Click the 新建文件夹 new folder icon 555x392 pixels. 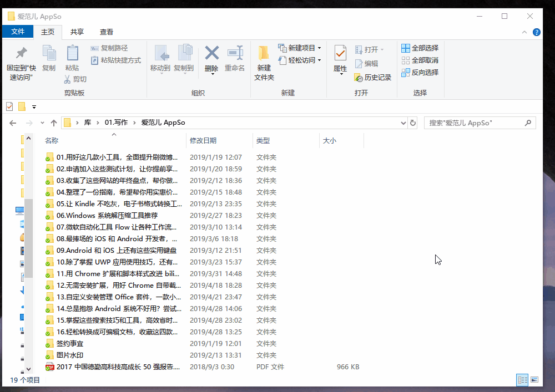pyautogui.click(x=264, y=53)
